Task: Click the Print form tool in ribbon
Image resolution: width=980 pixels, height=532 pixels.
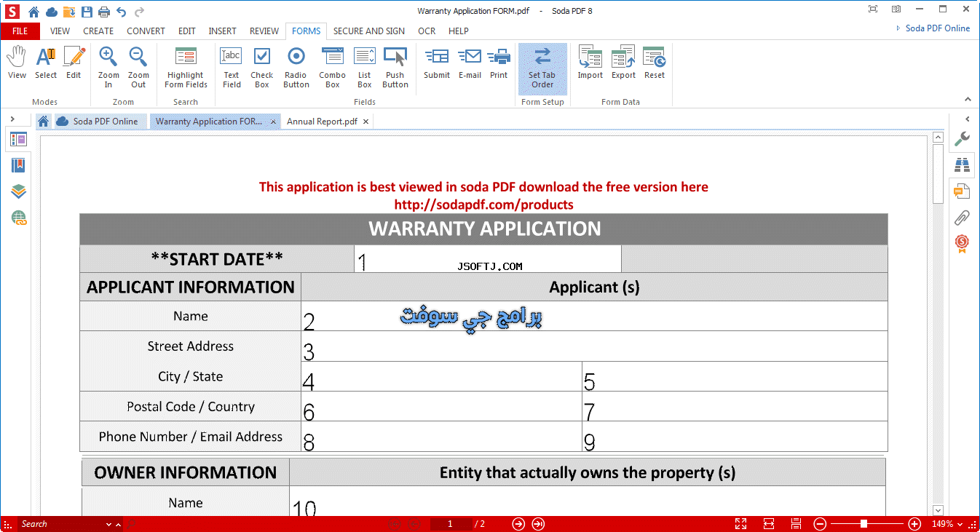Action: coord(499,63)
